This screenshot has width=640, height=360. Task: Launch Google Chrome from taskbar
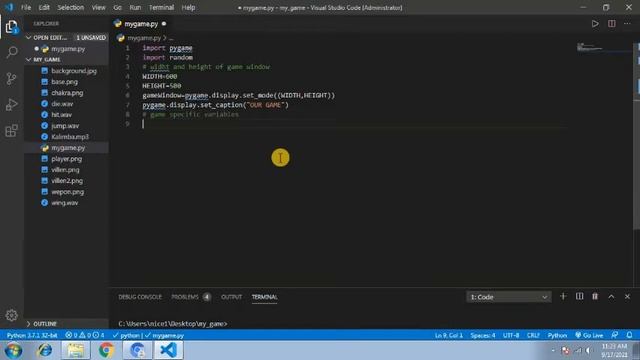106,350
